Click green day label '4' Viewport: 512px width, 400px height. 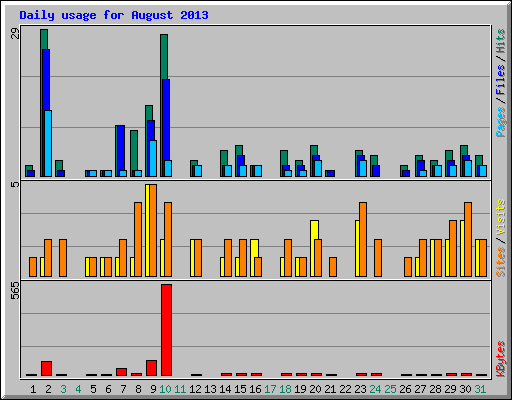pos(78,389)
